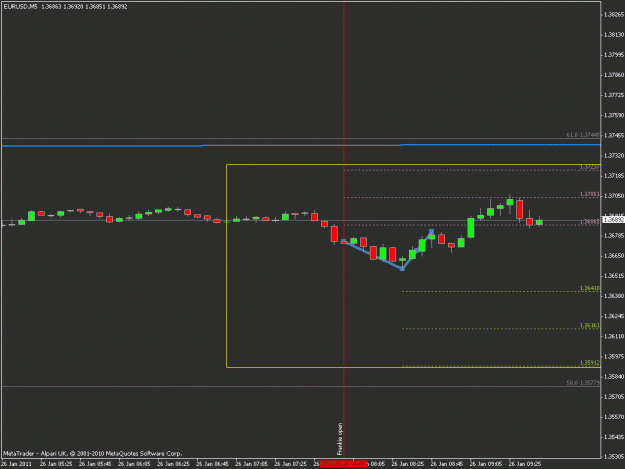Click the MetaTrader Alpari UK copyright text
The image size is (625, 469).
pos(92,453)
